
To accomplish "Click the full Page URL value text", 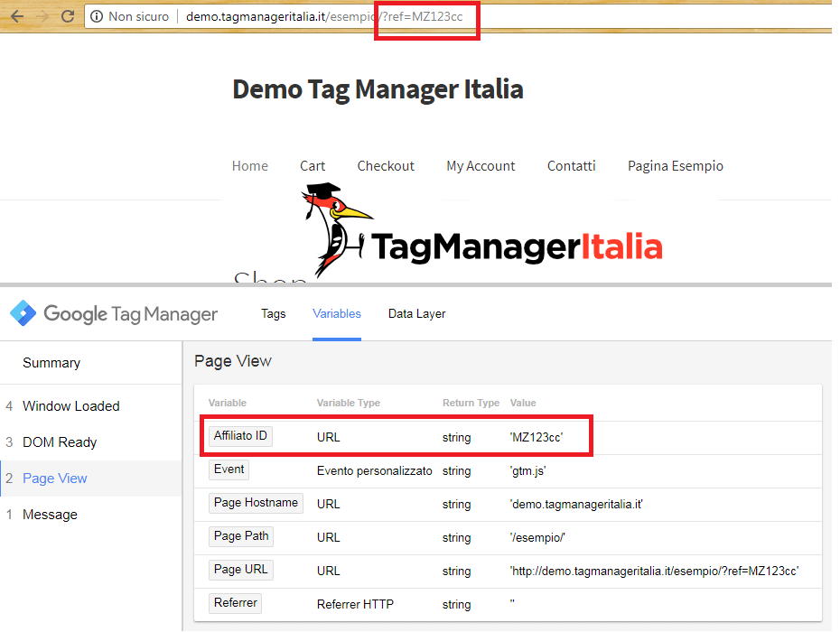I will point(654,571).
